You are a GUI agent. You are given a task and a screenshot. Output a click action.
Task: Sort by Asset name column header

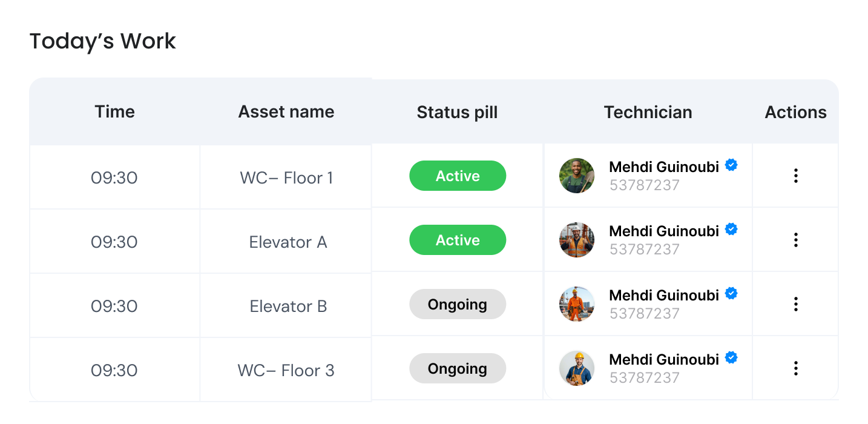286,111
